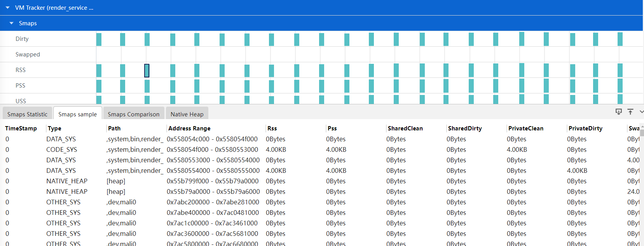Image resolution: width=644 pixels, height=246 pixels.
Task: Select the Smaps sample tab
Action: pyautogui.click(x=77, y=114)
